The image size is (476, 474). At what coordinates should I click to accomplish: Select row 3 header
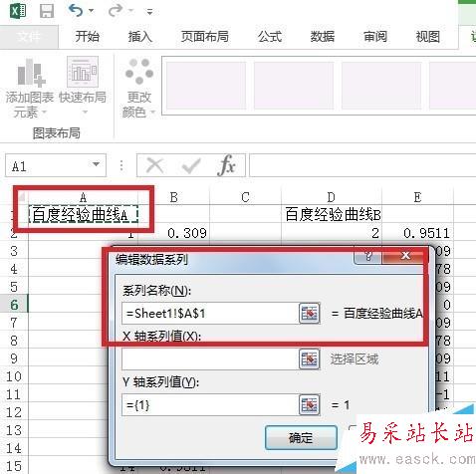[14, 251]
